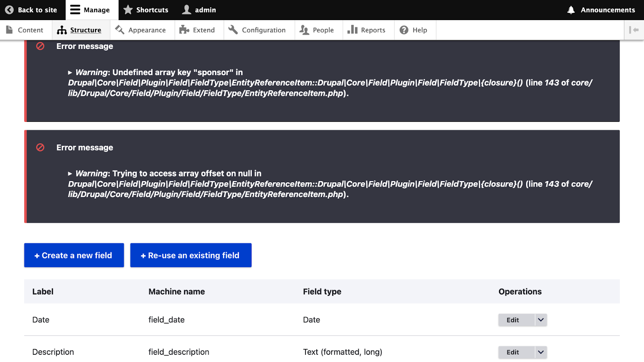Click Create a new field button
Image resolution: width=644 pixels, height=362 pixels.
point(74,255)
